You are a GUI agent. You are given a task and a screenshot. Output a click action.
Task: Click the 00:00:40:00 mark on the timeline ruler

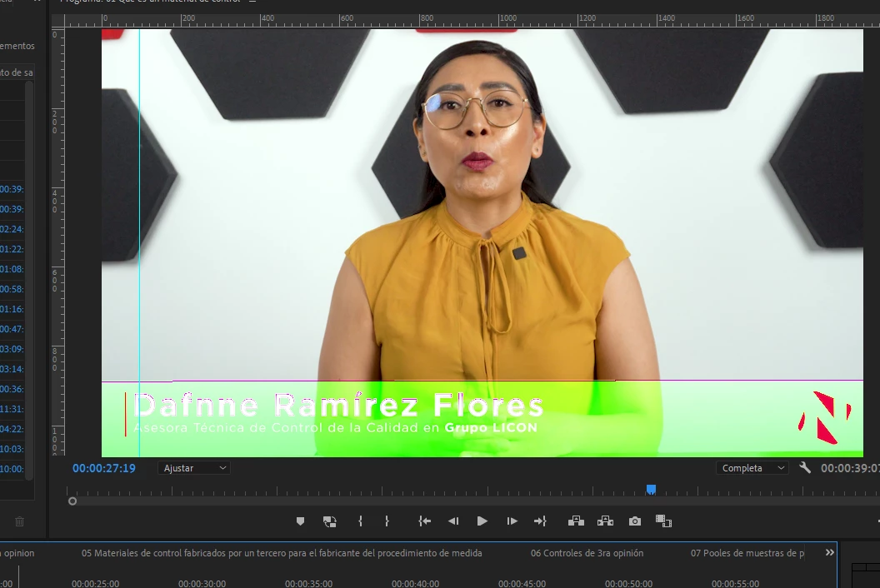(x=415, y=584)
